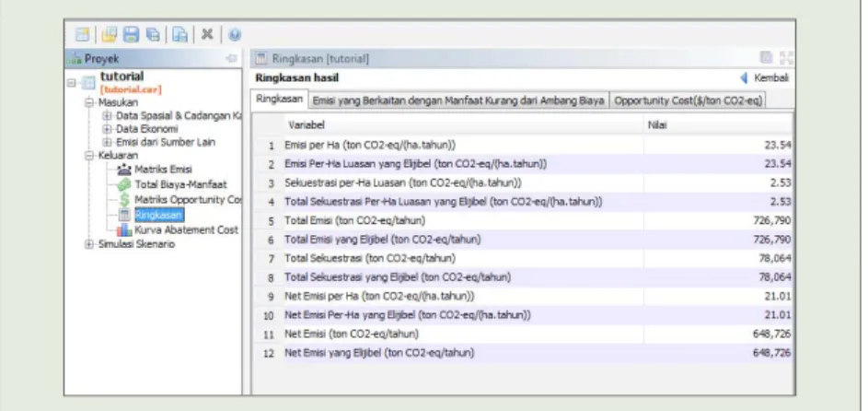Click the Save all toolbar icon

click(152, 35)
